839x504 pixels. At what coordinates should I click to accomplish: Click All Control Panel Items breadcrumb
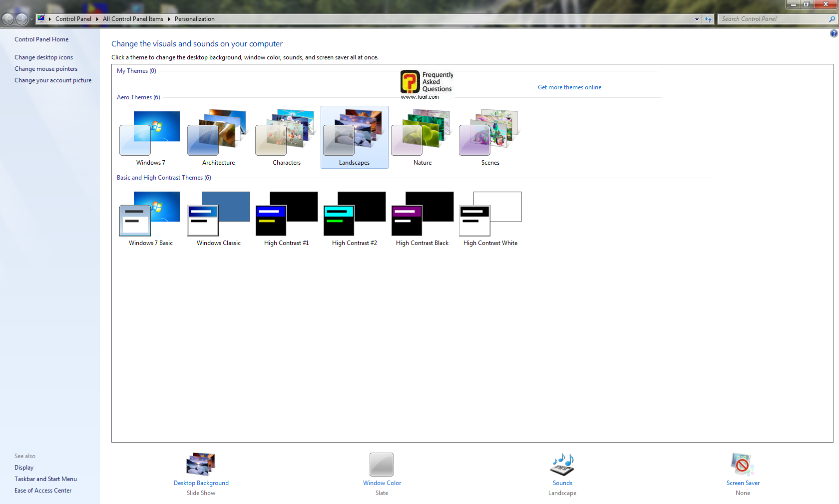133,19
